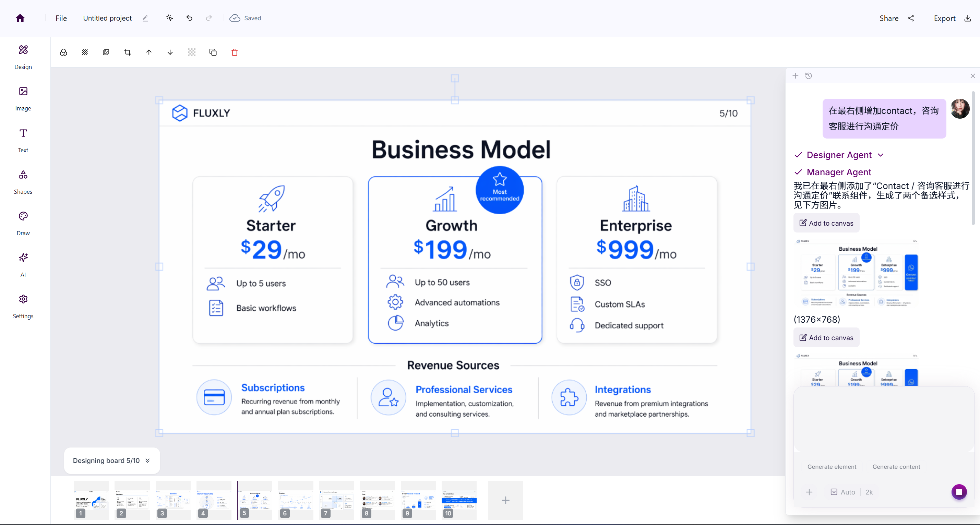Export the project
The image size is (980, 525).
[952, 18]
